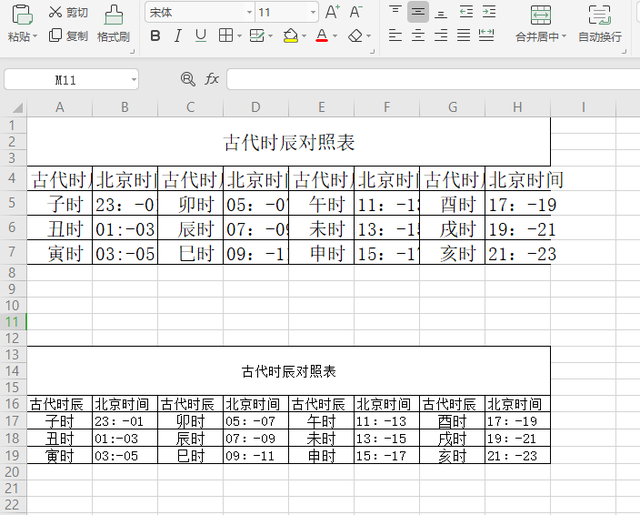Click the zoom magnifier icon beside fx
The image size is (640, 515).
[188, 79]
